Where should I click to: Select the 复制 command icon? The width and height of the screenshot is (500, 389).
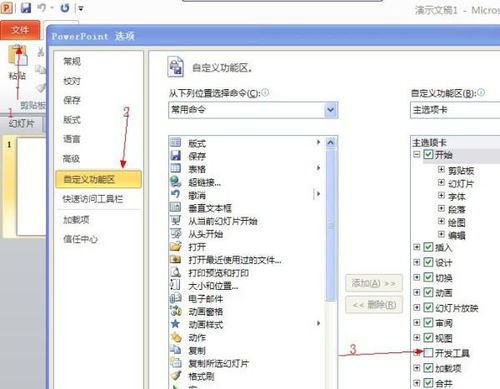point(175,350)
